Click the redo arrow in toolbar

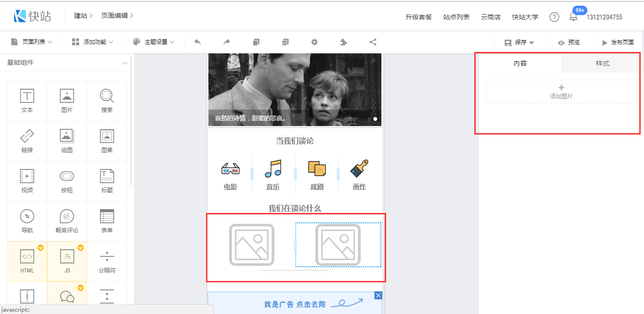(x=227, y=42)
